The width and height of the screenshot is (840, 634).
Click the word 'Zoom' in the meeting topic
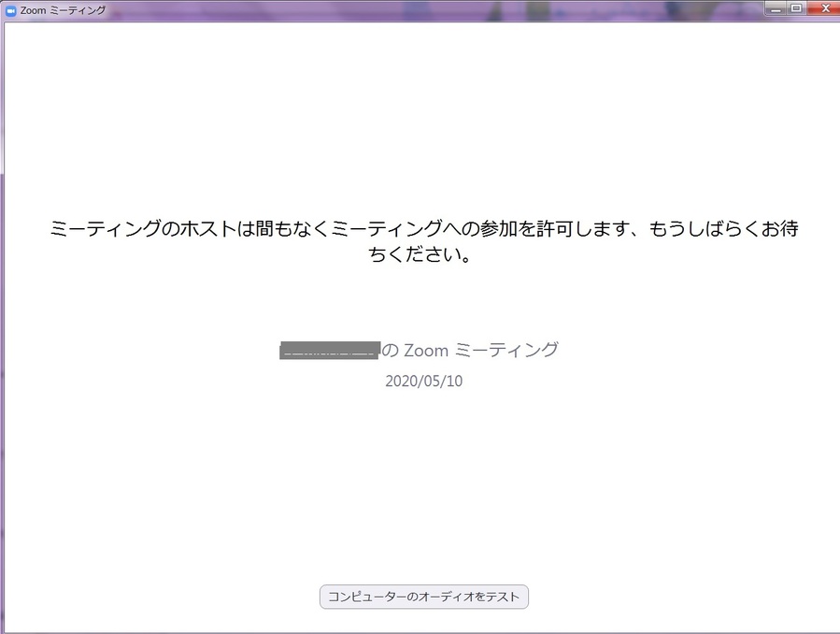[426, 351]
